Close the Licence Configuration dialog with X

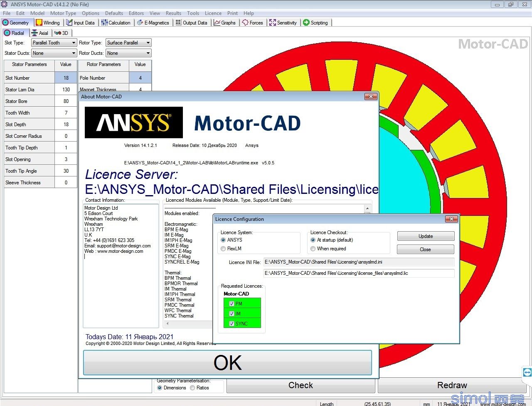point(451,219)
